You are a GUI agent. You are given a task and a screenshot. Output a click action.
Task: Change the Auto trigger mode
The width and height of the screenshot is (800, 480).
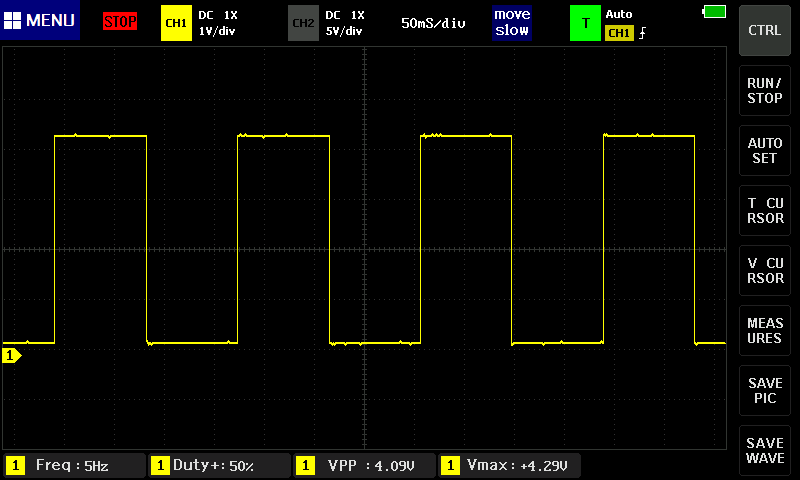pos(619,14)
